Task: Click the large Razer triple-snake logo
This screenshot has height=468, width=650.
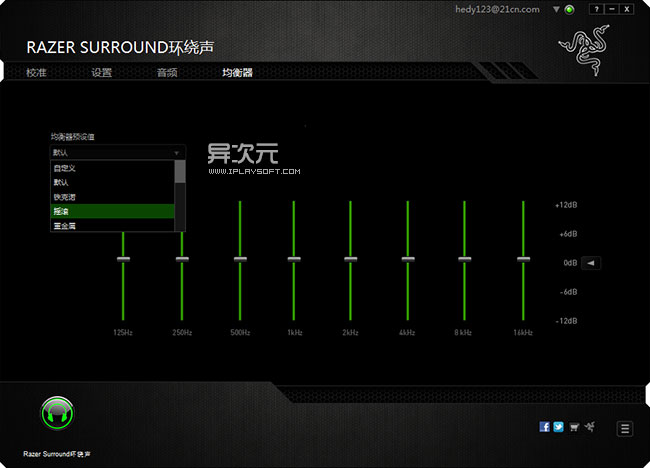Action: point(585,50)
